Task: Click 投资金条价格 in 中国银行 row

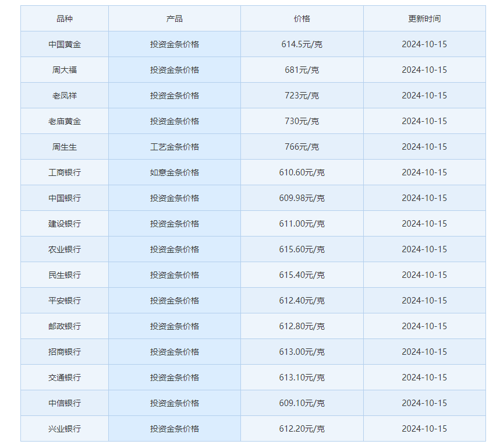Action: [x=175, y=198]
